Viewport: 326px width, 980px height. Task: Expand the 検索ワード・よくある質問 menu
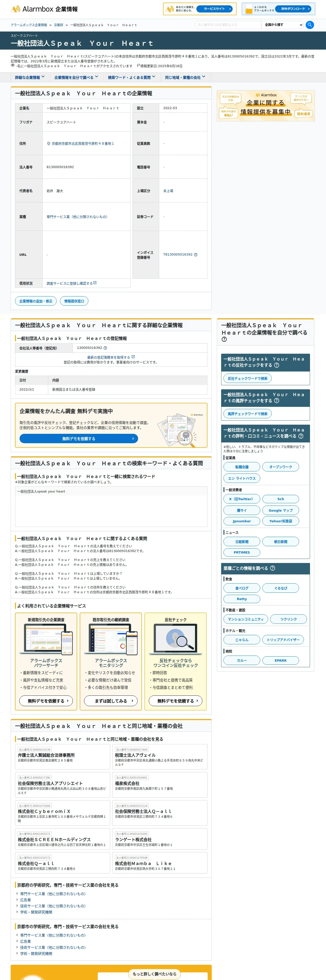coord(132,77)
